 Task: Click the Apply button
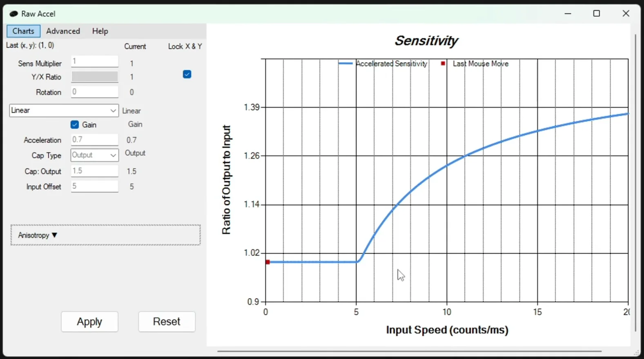pos(89,322)
